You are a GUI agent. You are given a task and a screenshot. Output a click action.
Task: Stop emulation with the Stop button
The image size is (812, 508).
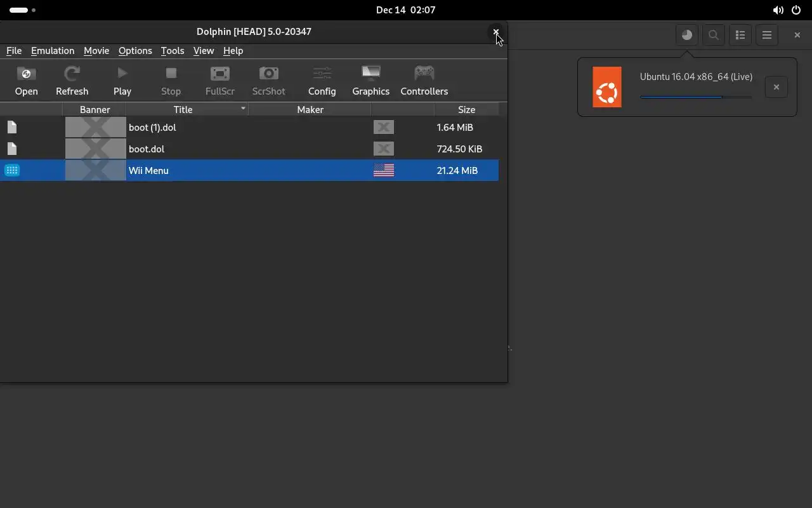(171, 81)
